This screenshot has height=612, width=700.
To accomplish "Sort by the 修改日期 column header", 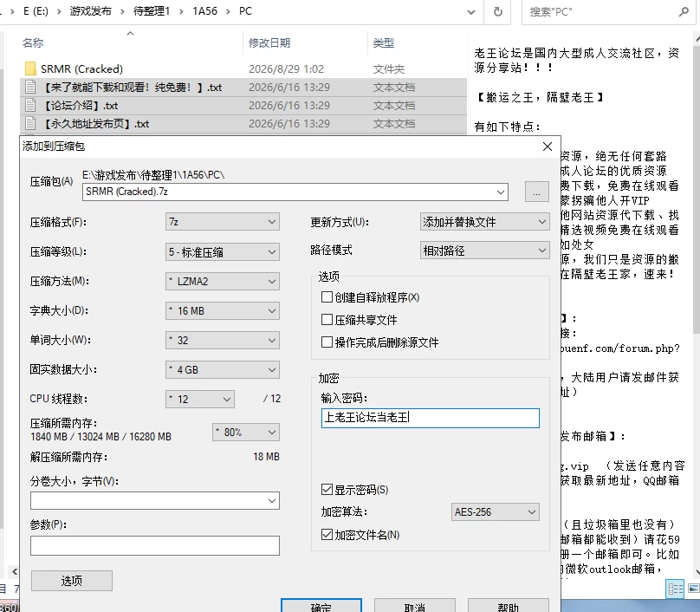I will tap(269, 42).
